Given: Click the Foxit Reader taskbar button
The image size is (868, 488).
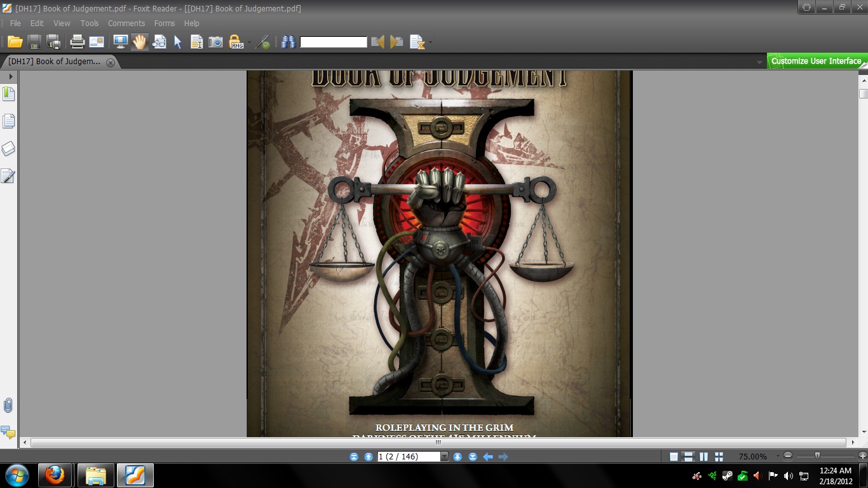Looking at the screenshot, I should tap(135, 475).
